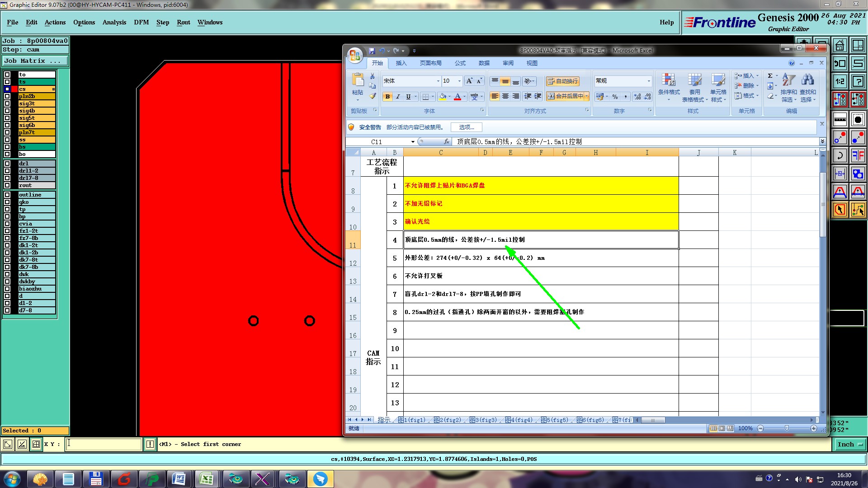Switch to the 页面布局 ribbon tab

click(430, 63)
